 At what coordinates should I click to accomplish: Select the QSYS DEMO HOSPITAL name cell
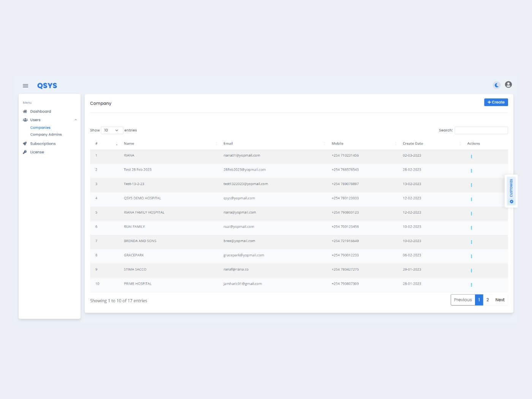point(142,198)
